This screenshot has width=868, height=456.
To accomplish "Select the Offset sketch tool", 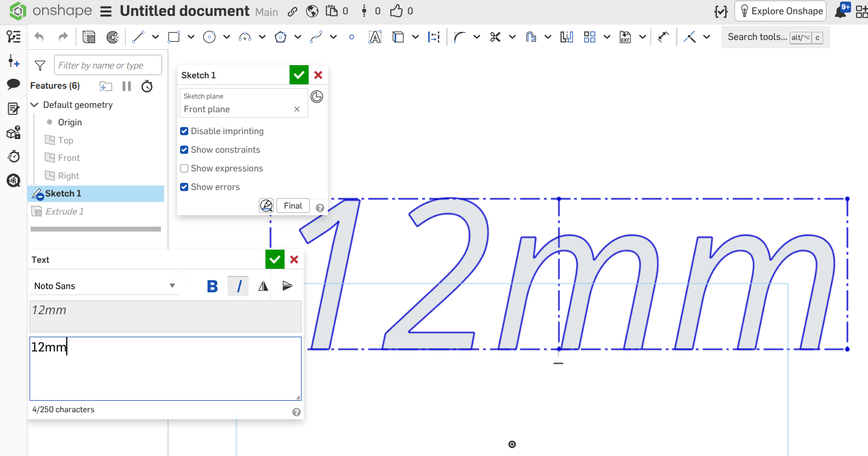I will tap(530, 37).
